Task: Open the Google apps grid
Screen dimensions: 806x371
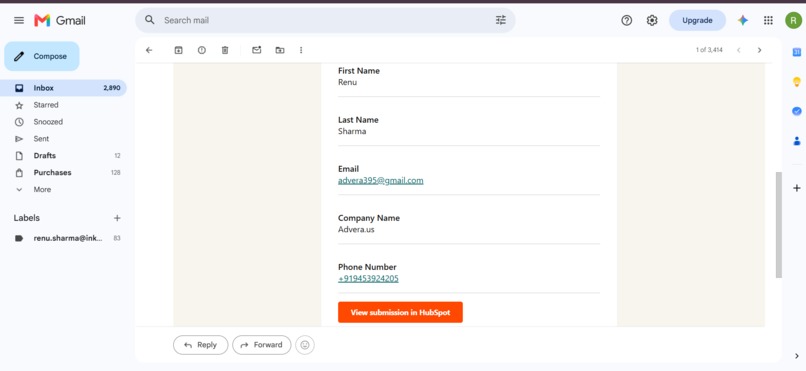Action: (768, 21)
